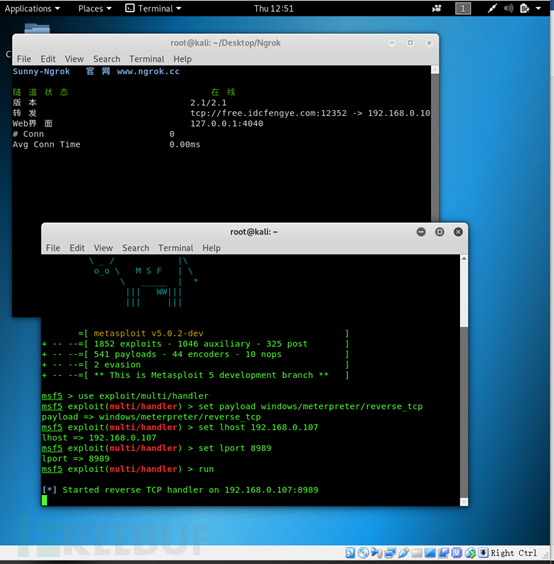
Task: Open Edit menu in root@kali: ~ window
Action: (x=77, y=248)
